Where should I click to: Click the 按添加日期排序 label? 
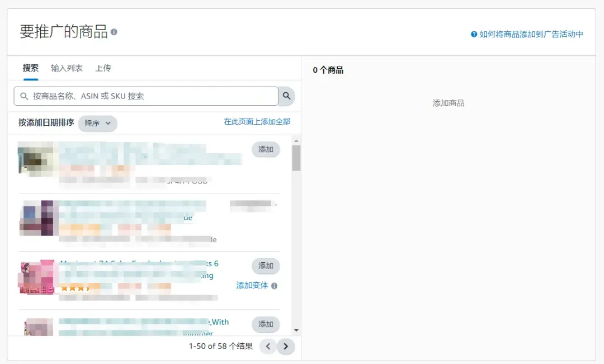[x=46, y=122]
